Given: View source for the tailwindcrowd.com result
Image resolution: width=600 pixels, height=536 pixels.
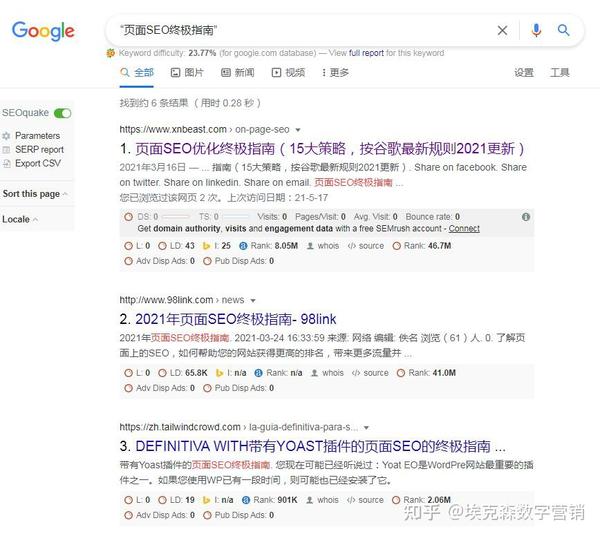Looking at the screenshot, I should (x=365, y=500).
